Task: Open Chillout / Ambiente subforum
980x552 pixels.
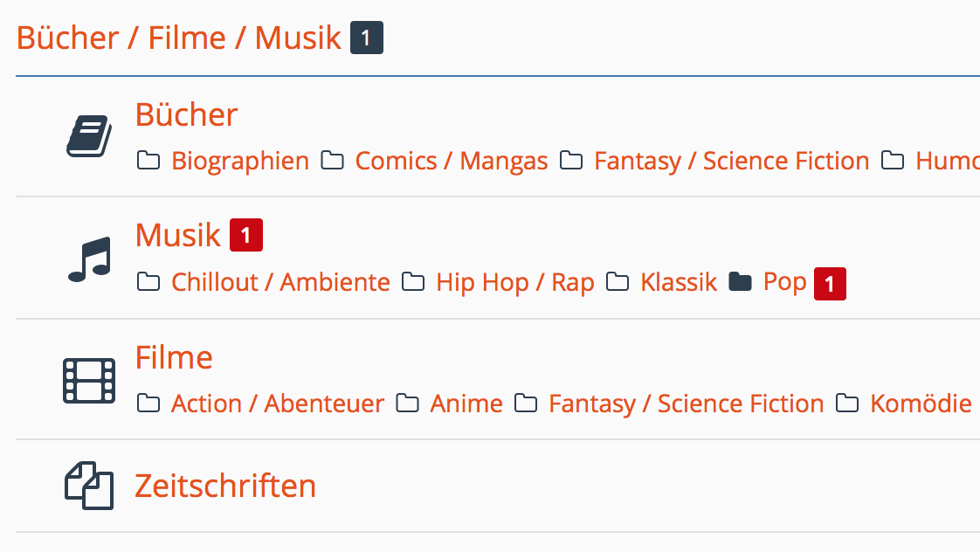Action: [280, 282]
